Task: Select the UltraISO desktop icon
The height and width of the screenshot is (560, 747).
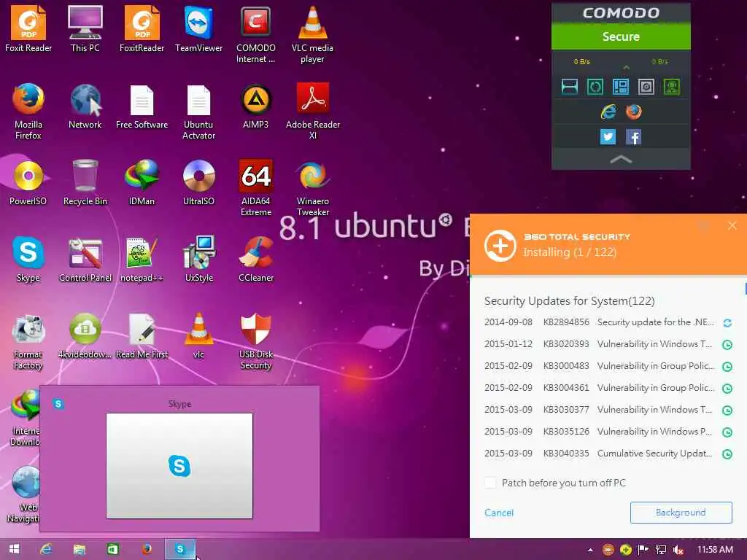Action: (198, 182)
